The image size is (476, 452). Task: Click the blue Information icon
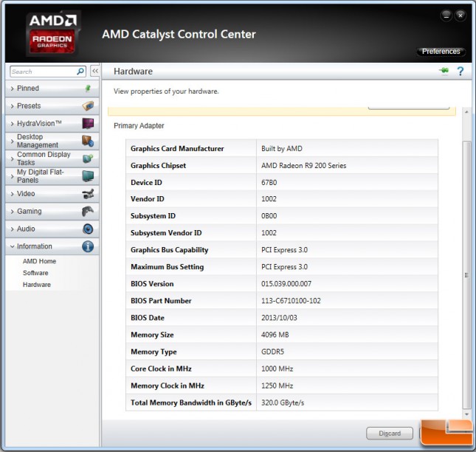(88, 246)
